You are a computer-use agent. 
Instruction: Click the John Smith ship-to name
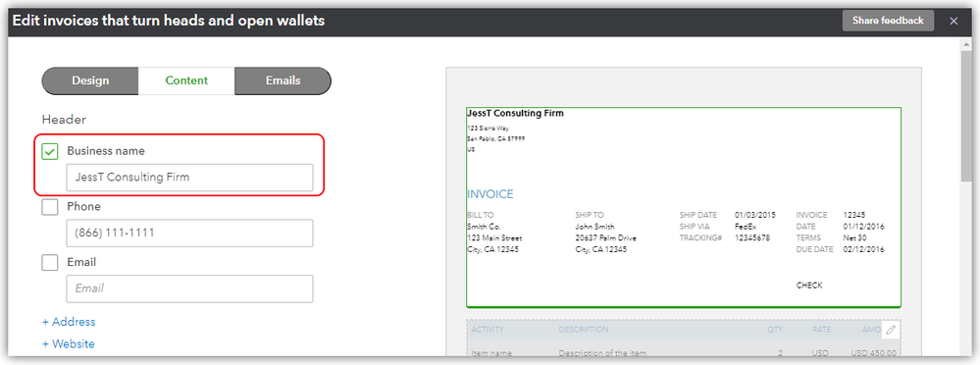594,227
